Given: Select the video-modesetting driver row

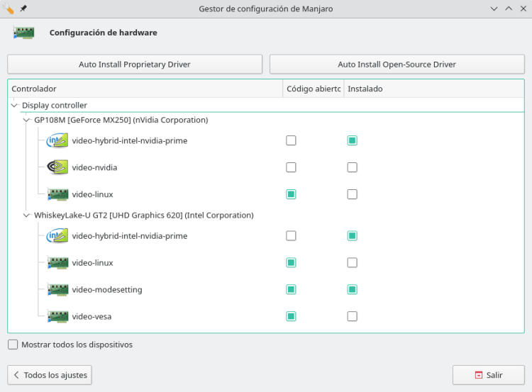Looking at the screenshot, I should click(107, 290).
